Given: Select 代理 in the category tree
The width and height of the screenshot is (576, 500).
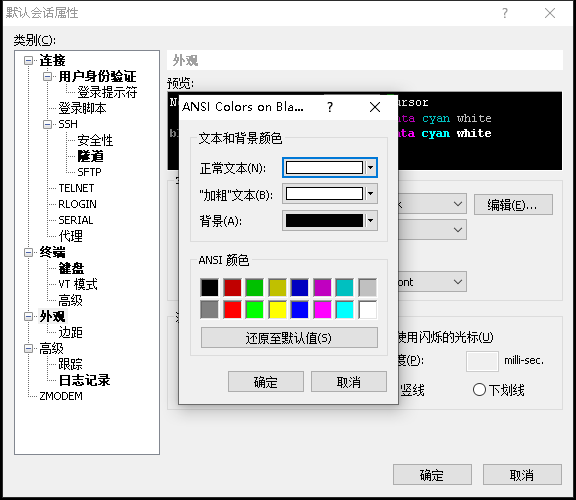Looking at the screenshot, I should (71, 236).
